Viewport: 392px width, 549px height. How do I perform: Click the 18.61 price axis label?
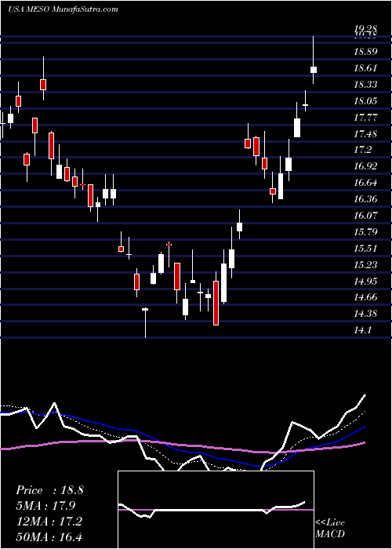[365, 68]
